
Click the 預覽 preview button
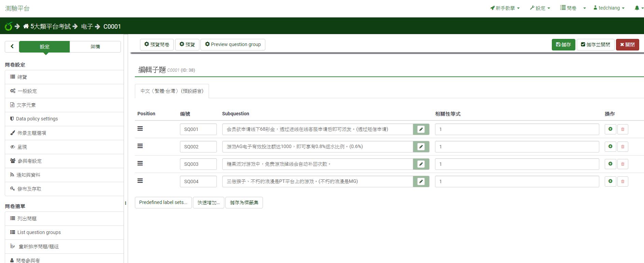click(x=187, y=44)
